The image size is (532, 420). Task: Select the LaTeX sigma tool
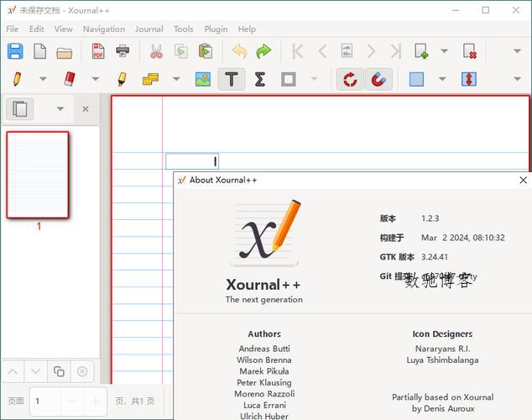(260, 79)
